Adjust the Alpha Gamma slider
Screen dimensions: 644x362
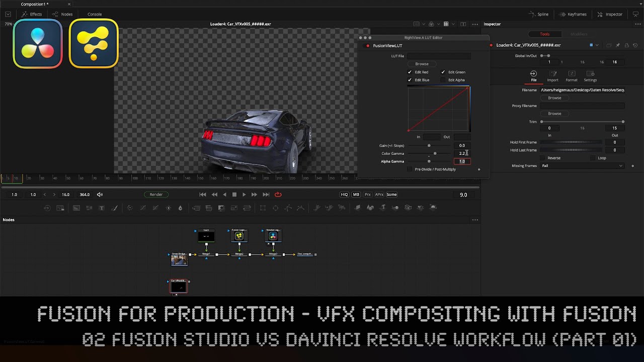429,161
